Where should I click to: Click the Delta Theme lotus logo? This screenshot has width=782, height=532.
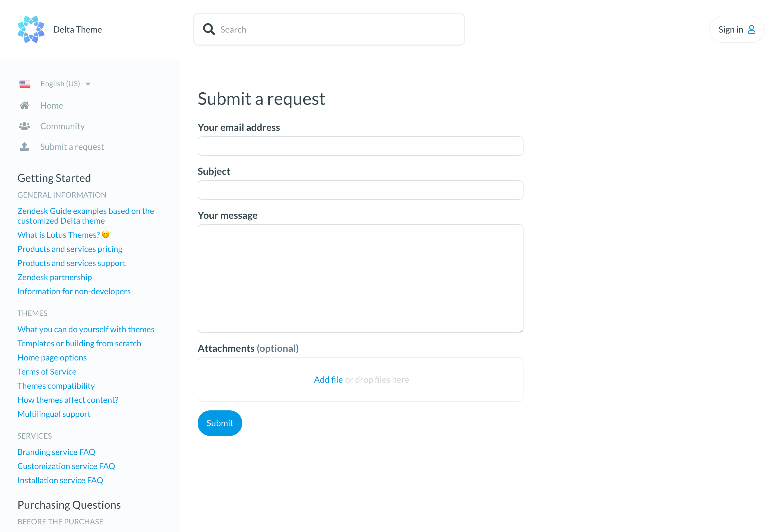[31, 29]
